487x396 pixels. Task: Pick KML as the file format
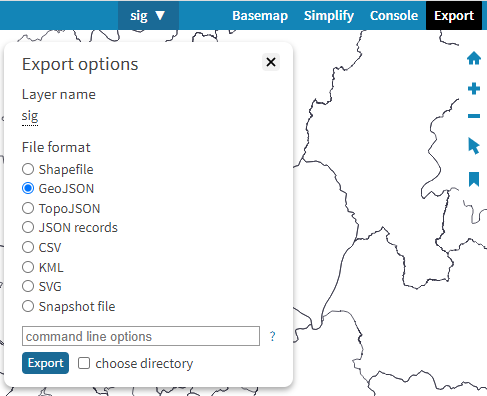click(28, 267)
